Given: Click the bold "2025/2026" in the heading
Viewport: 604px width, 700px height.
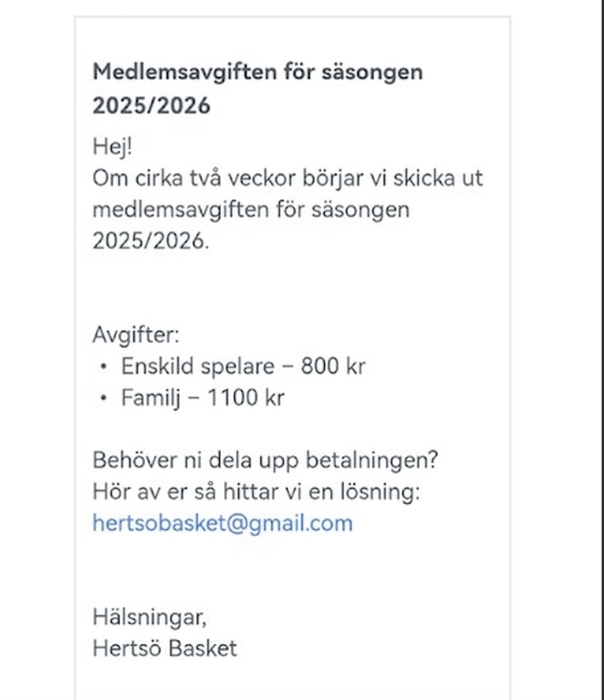Looking at the screenshot, I should [x=151, y=106].
